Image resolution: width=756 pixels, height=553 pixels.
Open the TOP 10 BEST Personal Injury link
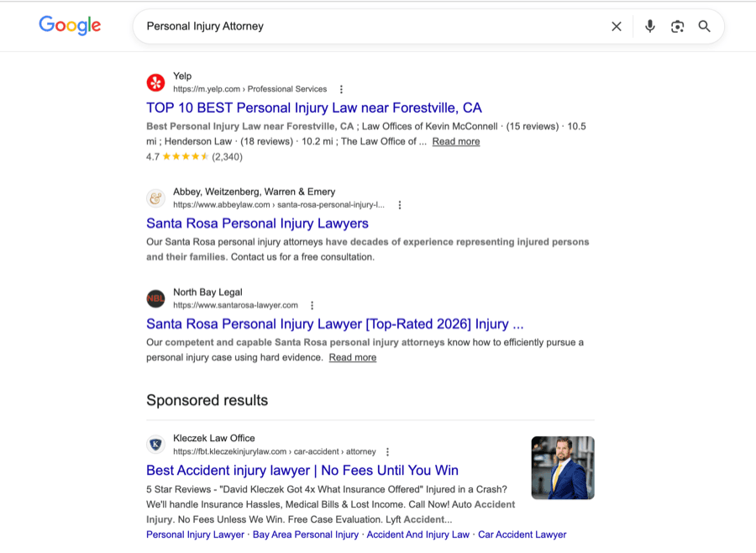pos(314,108)
